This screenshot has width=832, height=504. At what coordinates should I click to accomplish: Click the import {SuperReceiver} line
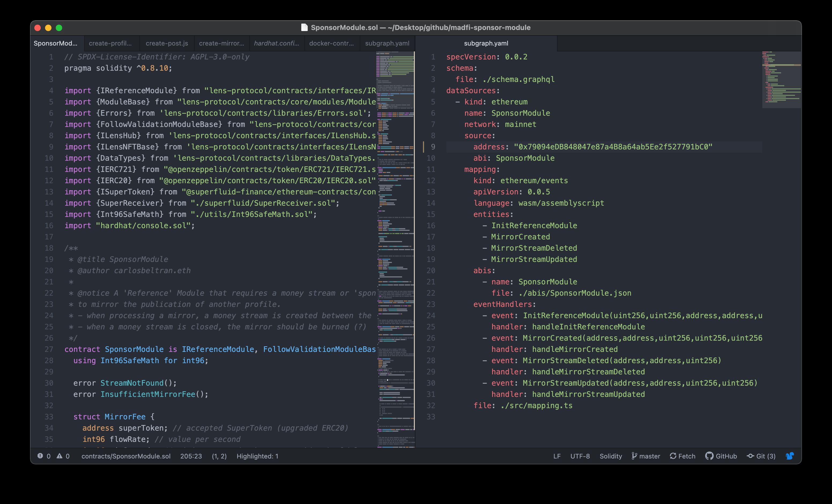202,203
